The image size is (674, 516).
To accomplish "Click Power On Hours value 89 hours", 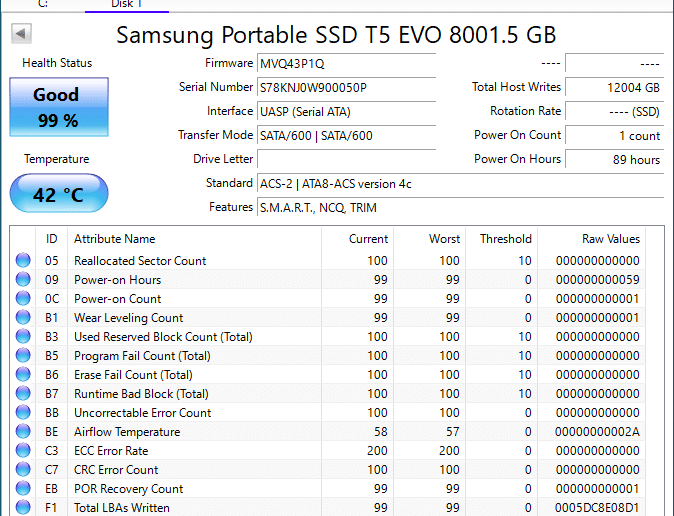I will coord(615,160).
